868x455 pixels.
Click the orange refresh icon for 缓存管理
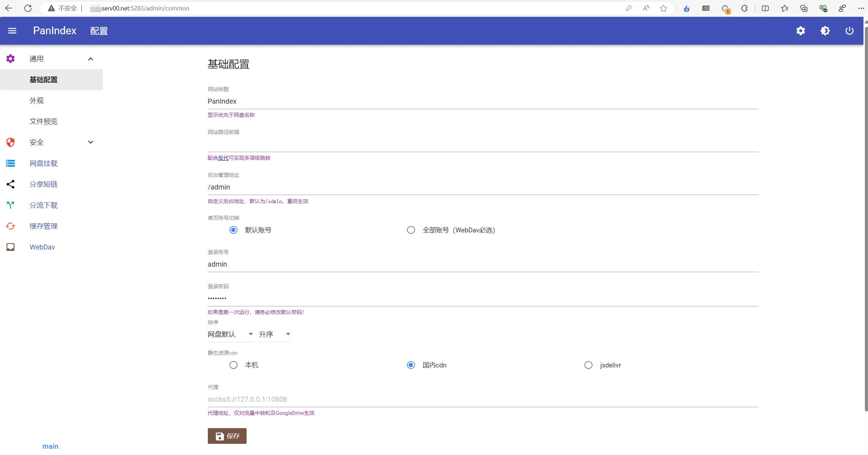click(10, 226)
